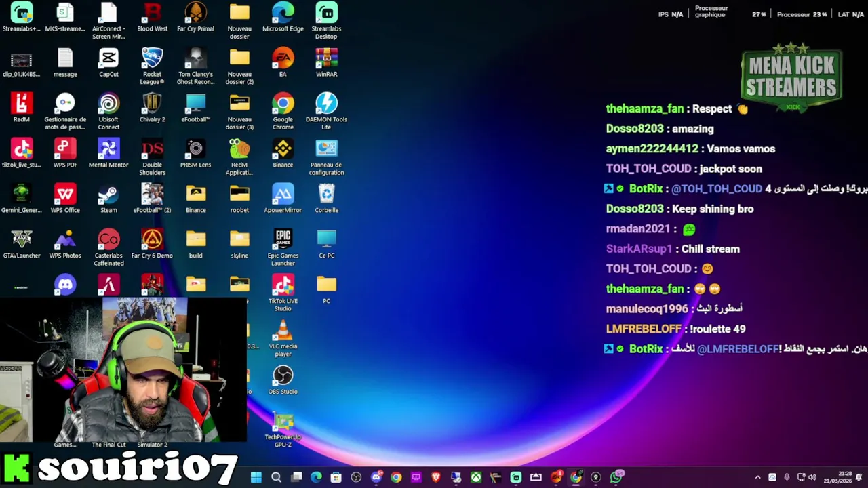Launch Blood West from the desktop
The image size is (868, 488).
coord(153,18)
